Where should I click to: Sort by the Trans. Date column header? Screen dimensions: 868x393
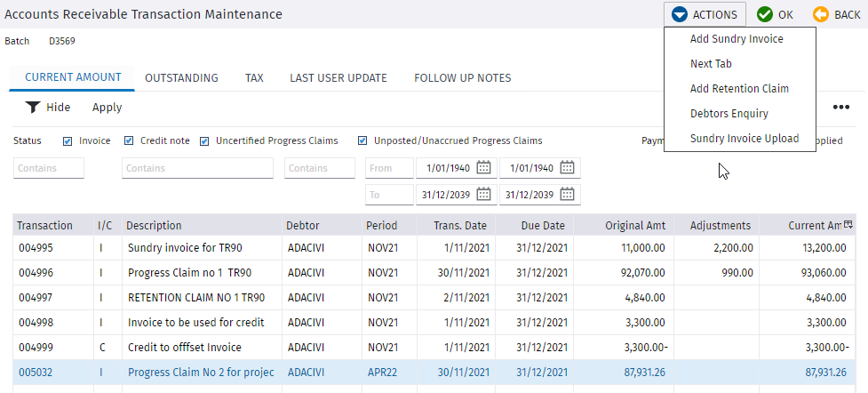click(x=460, y=226)
